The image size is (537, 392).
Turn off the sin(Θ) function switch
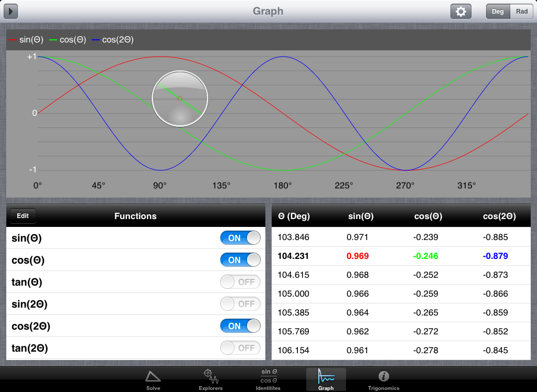click(x=240, y=238)
